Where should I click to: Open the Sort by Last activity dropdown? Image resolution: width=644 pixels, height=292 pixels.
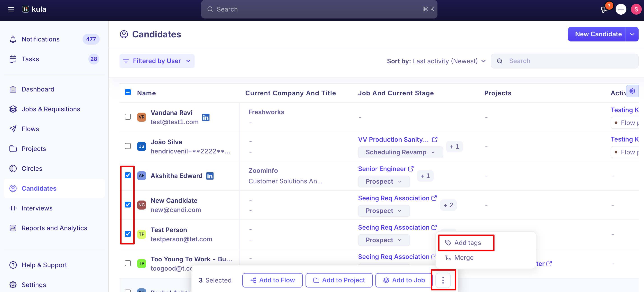point(436,61)
